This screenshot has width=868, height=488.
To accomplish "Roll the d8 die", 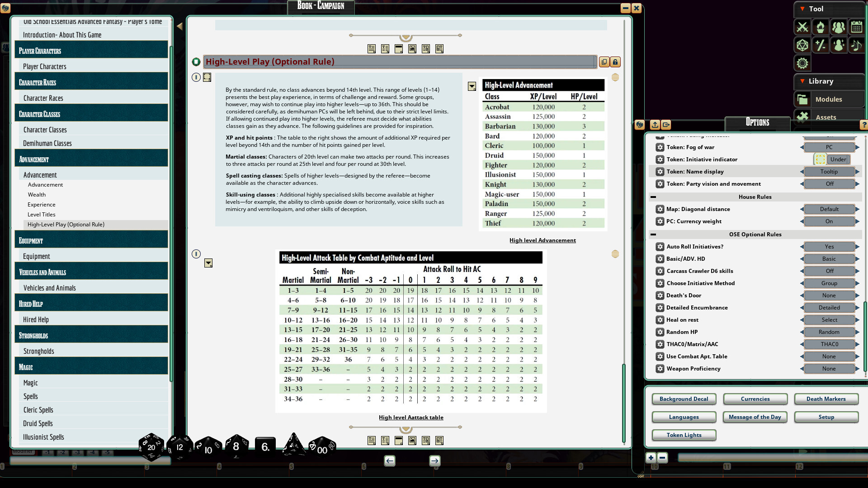I will pyautogui.click(x=236, y=447).
